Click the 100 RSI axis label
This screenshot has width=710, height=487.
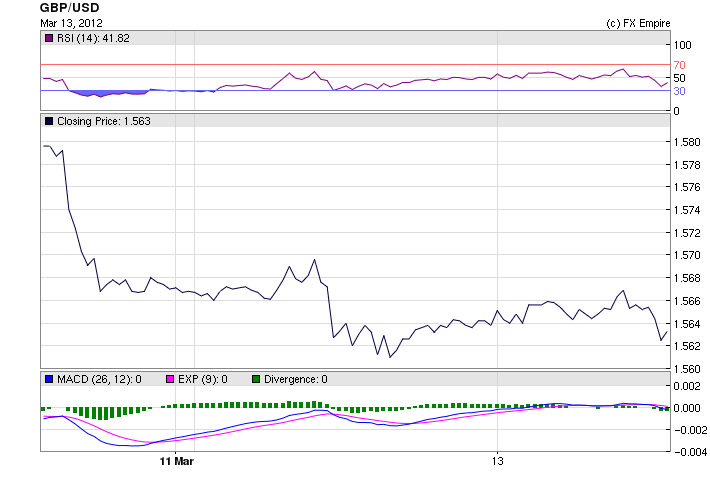pos(682,45)
